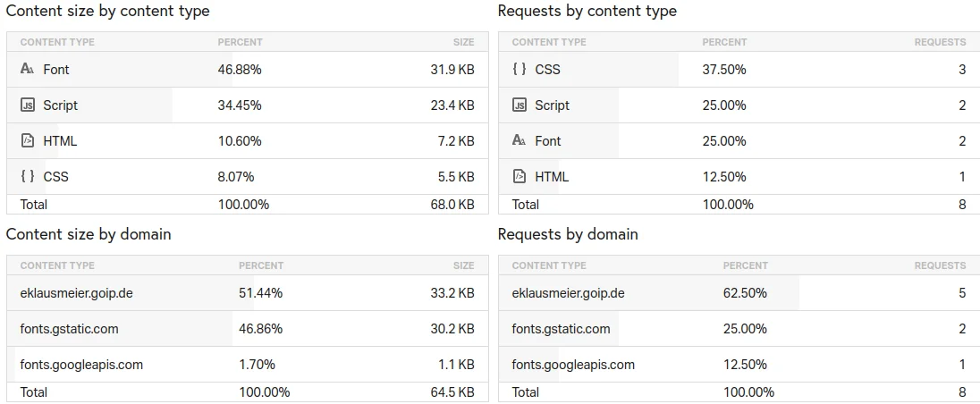Viewport: 980px width, 404px height.
Task: Sort by SIZE column in content type table
Action: coord(463,42)
